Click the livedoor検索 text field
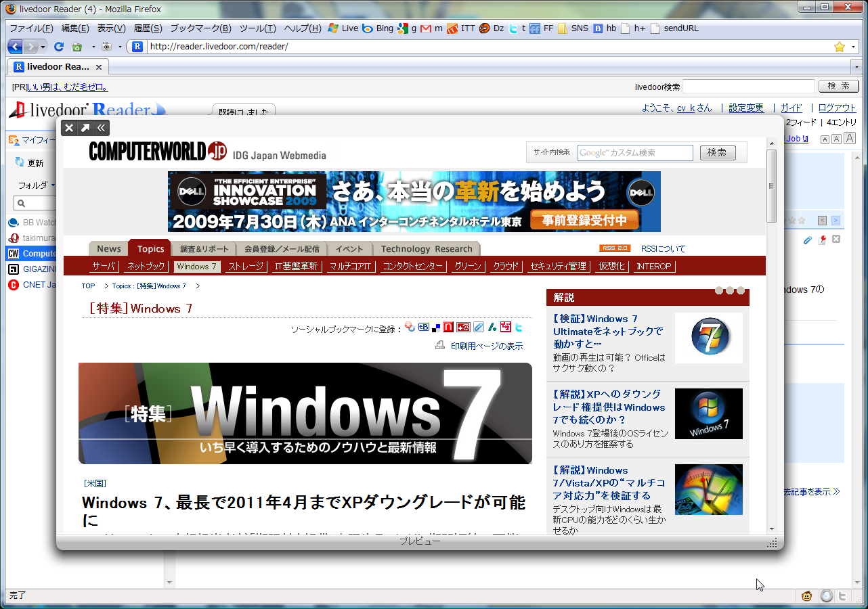The image size is (868, 609). (x=749, y=86)
